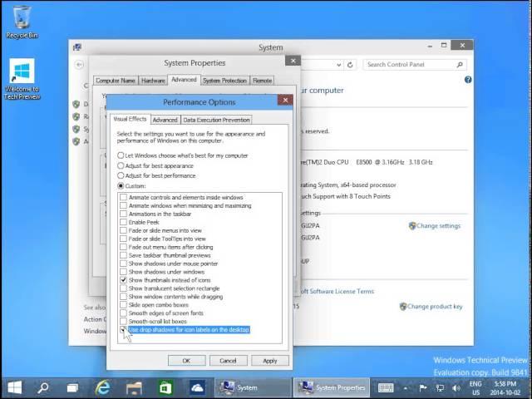Image resolution: width=532 pixels, height=399 pixels.
Task: Enable Animate controls and elements inside windows
Action: coord(124,197)
